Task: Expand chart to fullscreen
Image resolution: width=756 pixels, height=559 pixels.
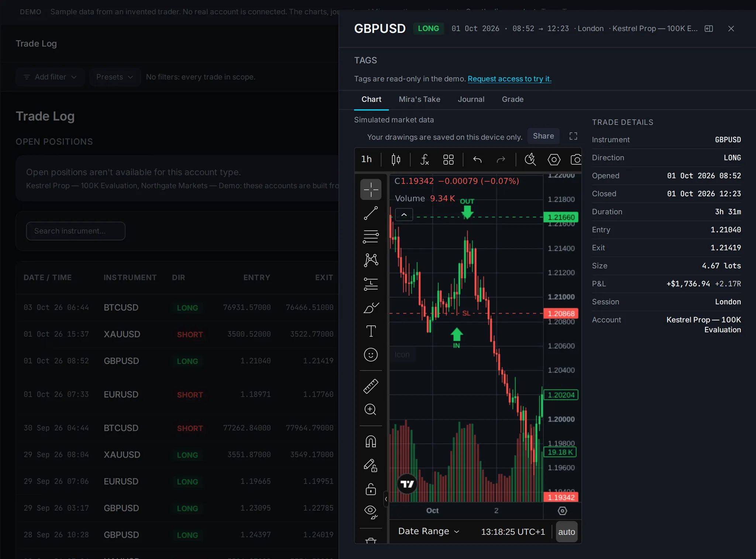Action: [573, 136]
